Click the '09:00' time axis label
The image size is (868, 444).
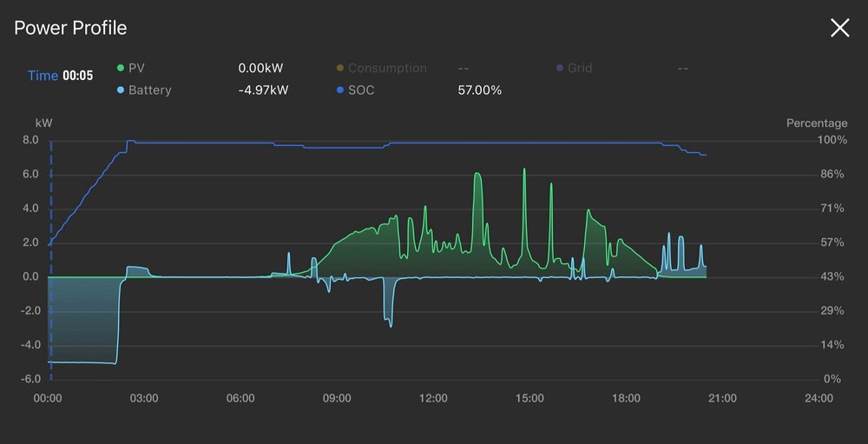click(337, 398)
